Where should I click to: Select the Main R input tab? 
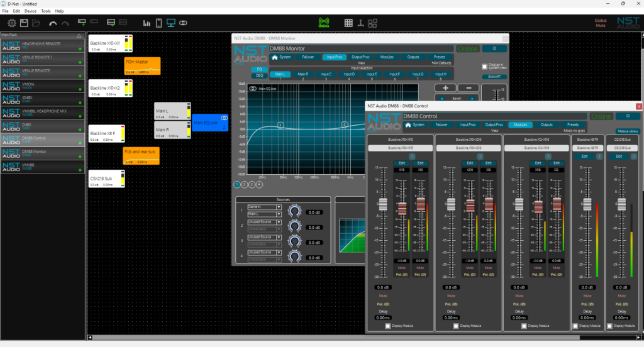[303, 74]
